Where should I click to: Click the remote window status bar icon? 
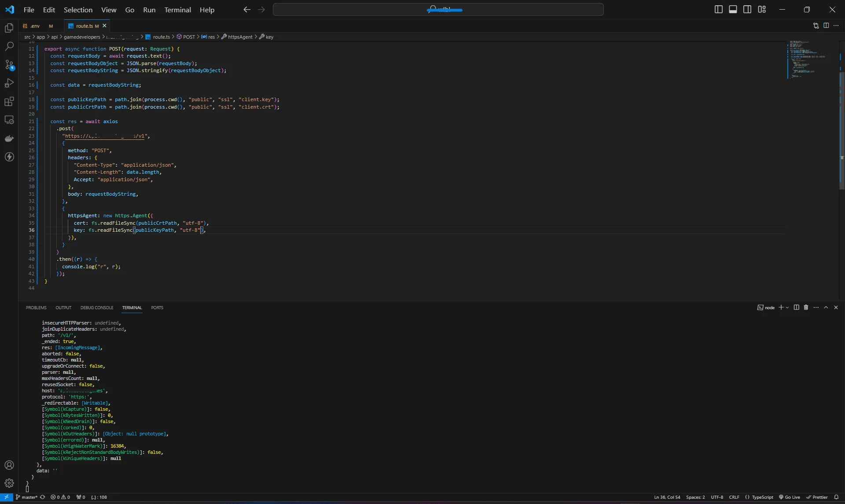6,497
